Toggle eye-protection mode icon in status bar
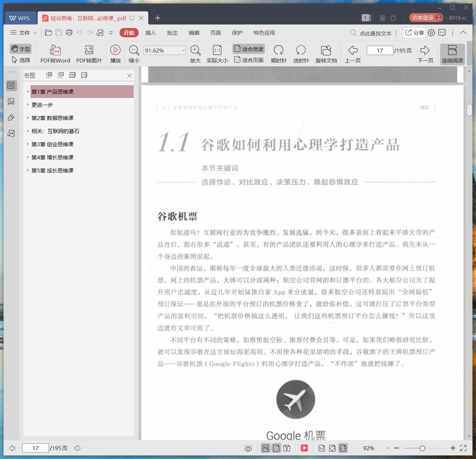Image resolution: width=476 pixels, height=459 pixels. click(x=248, y=448)
